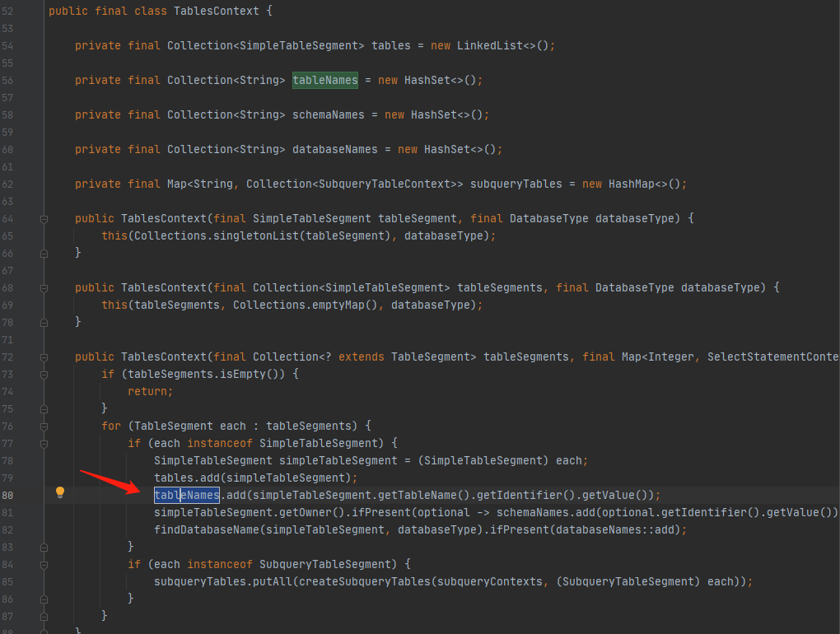Viewport: 840px width, 634px height.
Task: Collapse the instanceof if-block fold at line 77
Action: 44,444
